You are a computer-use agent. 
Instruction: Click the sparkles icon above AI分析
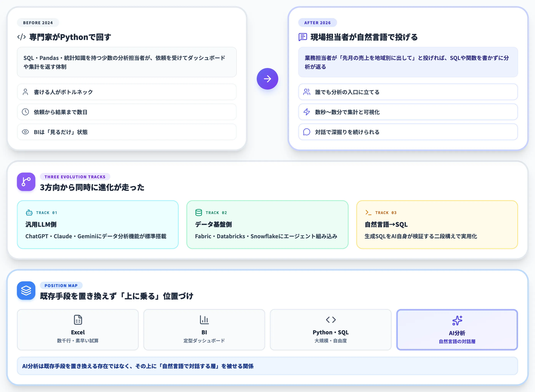point(457,320)
